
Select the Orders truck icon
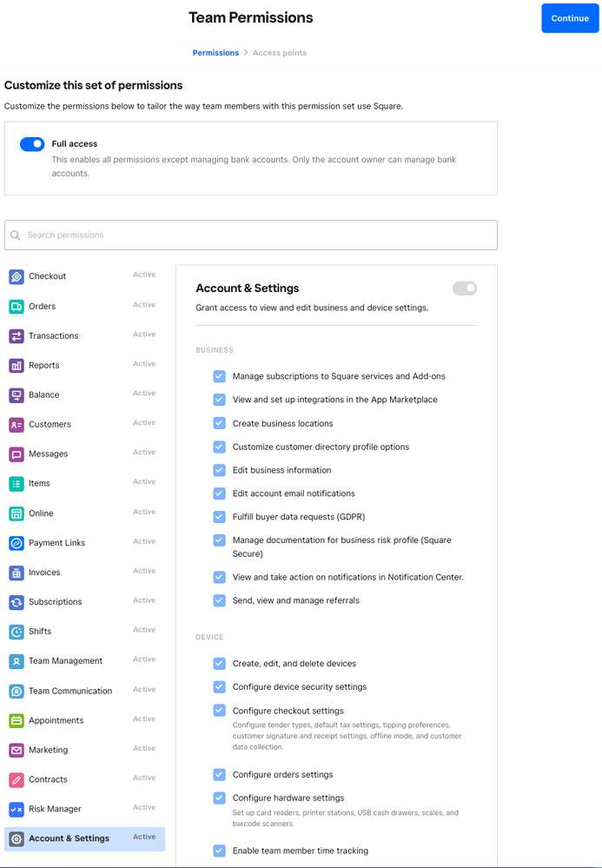click(x=17, y=306)
